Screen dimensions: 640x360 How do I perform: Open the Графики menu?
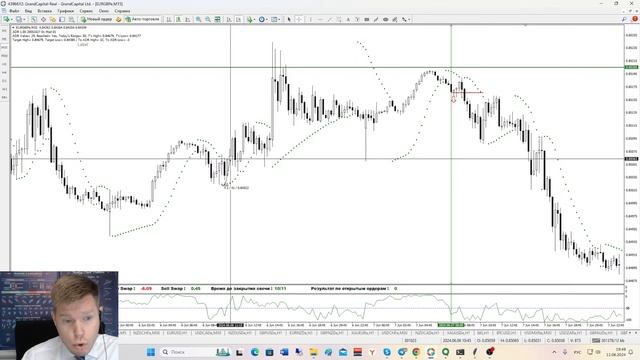point(66,11)
